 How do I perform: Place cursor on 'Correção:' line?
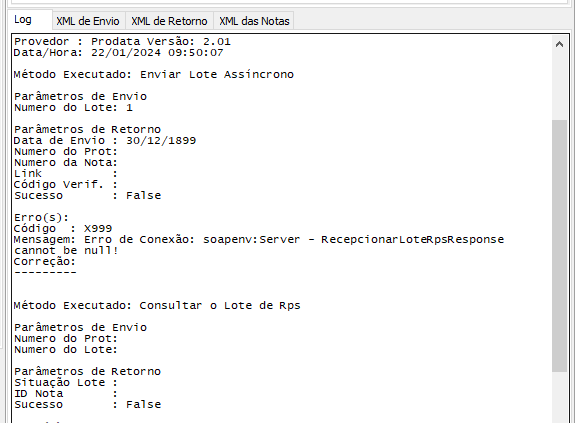tap(45, 261)
